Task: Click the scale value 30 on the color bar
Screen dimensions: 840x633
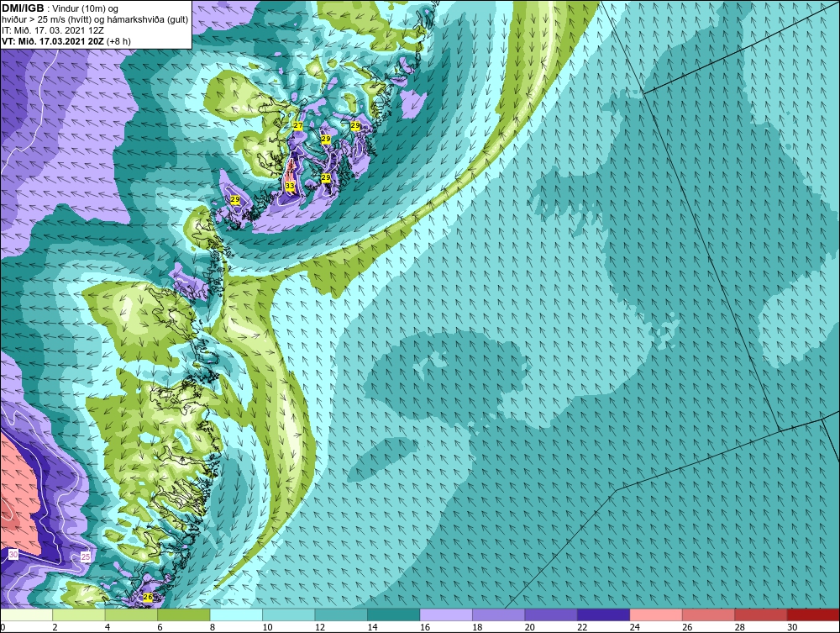Action: 792,627
